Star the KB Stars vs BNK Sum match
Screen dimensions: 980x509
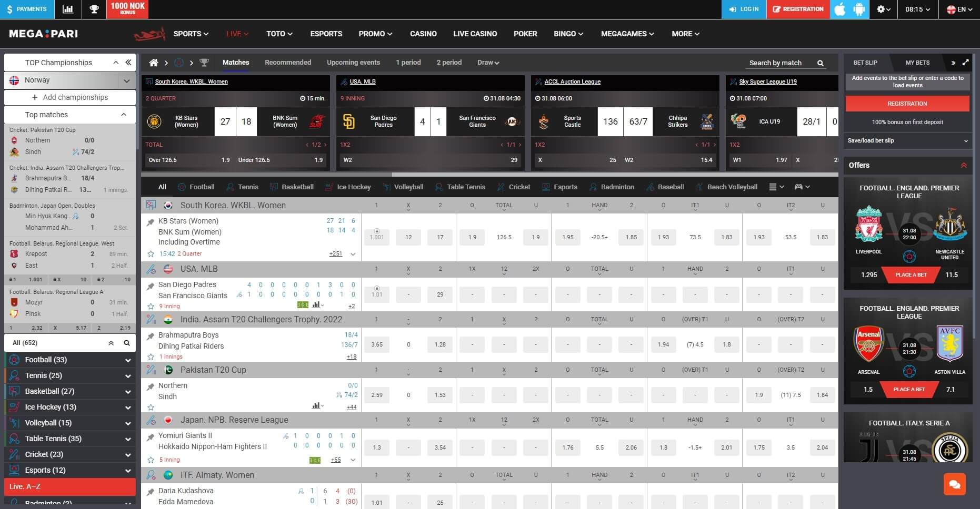click(151, 253)
